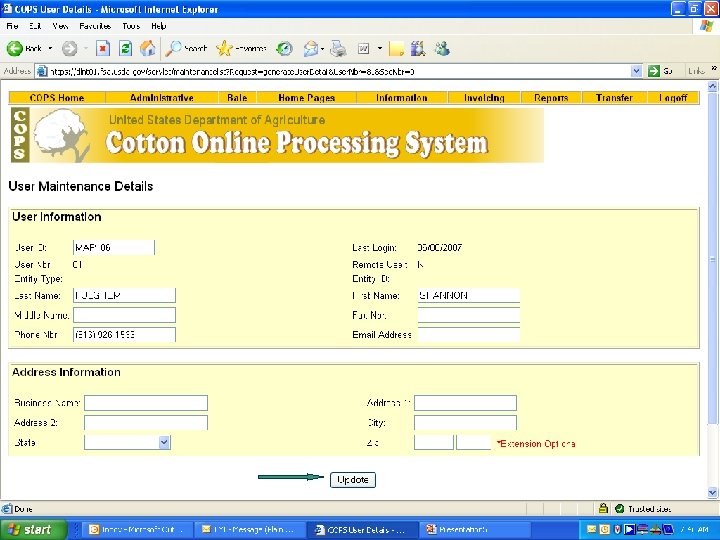Click the shield antivirus tray icon
The image size is (720, 540).
(x=617, y=529)
